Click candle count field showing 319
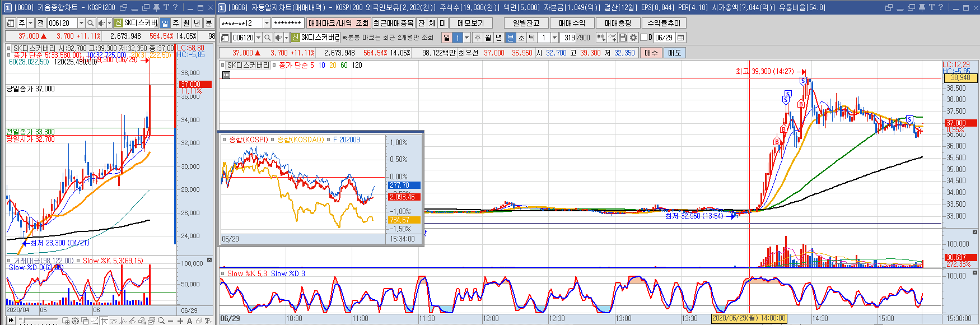 [x=568, y=38]
